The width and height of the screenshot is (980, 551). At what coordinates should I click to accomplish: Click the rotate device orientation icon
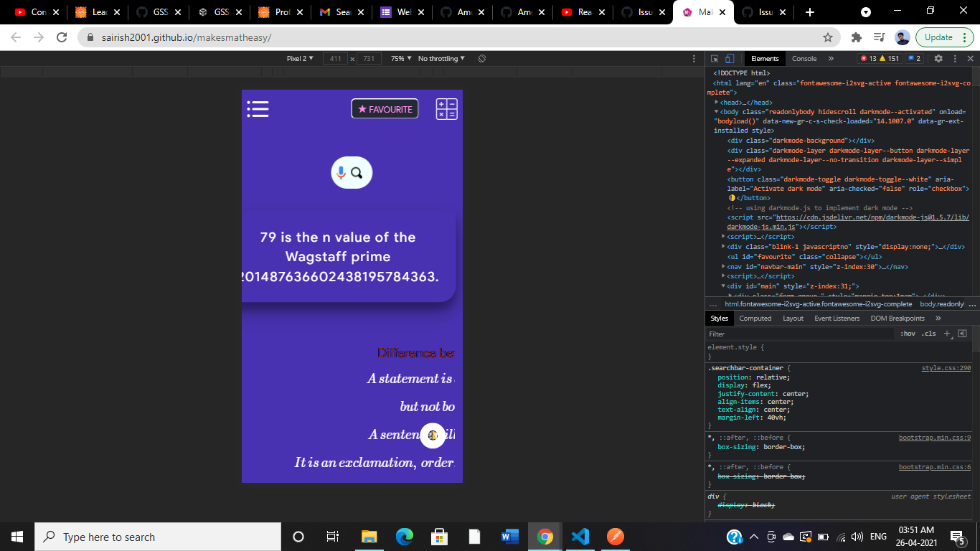482,59
